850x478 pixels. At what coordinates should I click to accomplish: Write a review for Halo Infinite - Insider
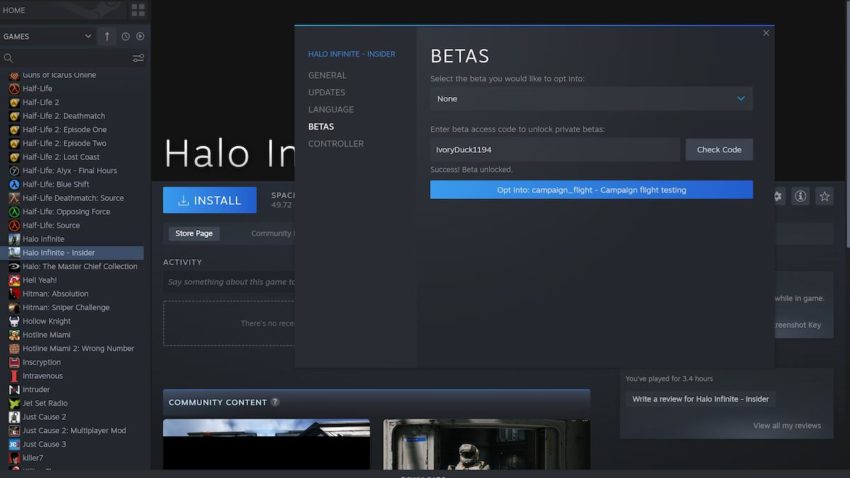pos(700,399)
